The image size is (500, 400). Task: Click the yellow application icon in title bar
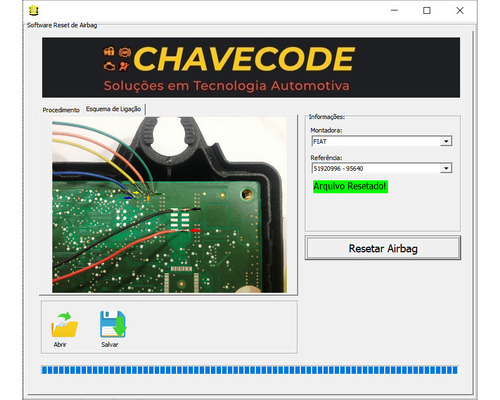[33, 10]
